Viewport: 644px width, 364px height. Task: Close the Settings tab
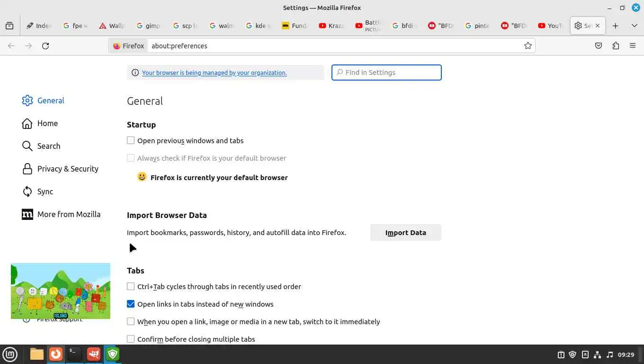(598, 26)
